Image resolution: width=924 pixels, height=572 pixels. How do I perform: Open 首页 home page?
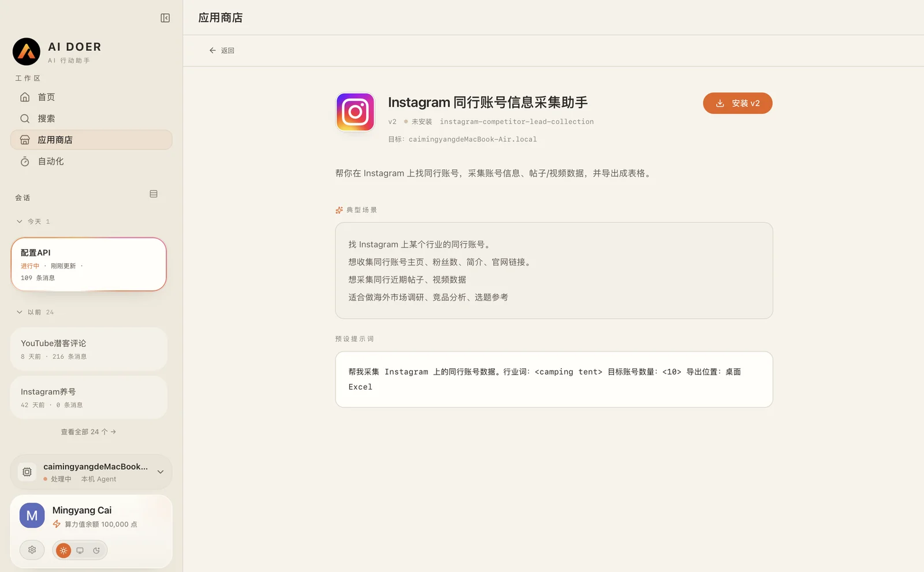click(x=91, y=97)
